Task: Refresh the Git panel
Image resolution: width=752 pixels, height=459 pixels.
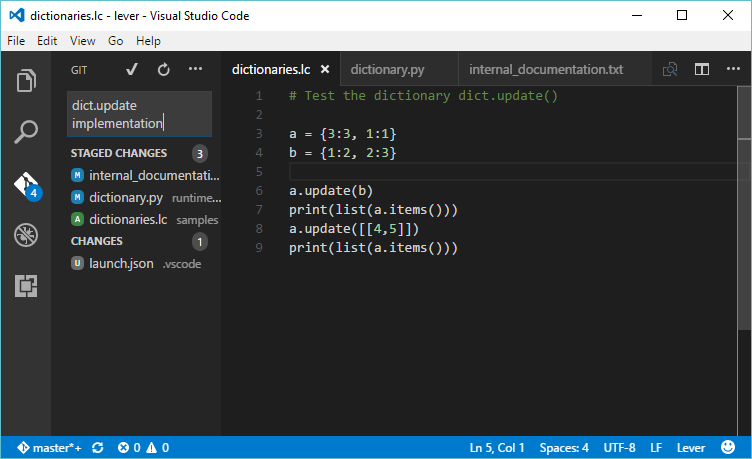Action: (163, 70)
